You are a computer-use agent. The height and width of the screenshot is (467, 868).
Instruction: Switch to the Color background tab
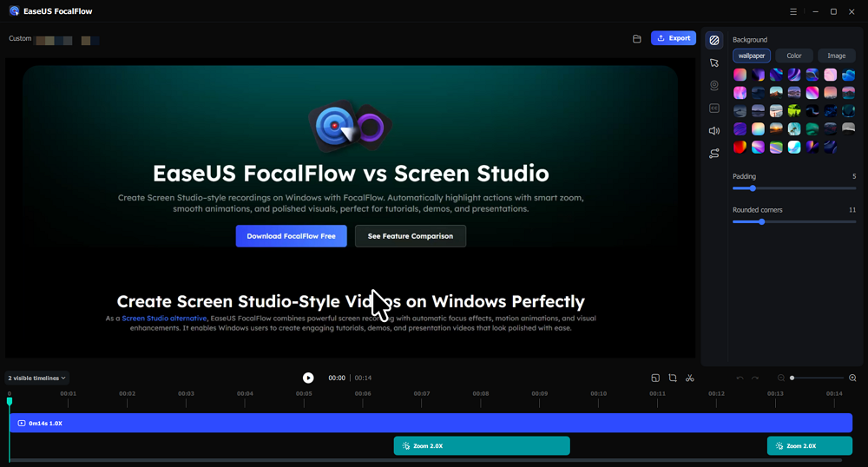coord(794,56)
